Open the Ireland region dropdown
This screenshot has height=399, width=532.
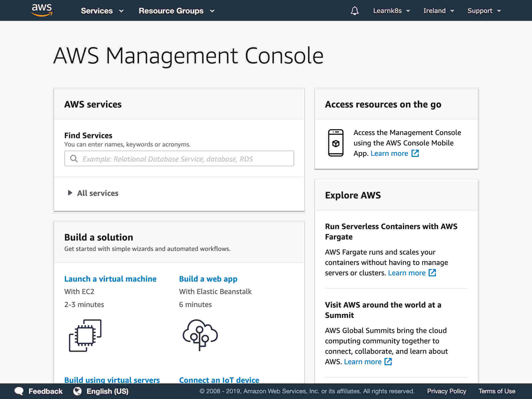[x=439, y=11]
